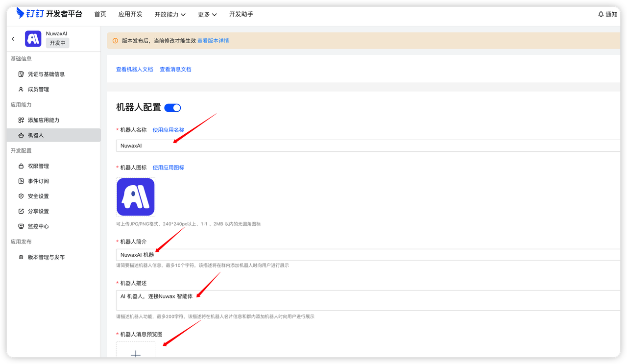
Task: Toggle the 机器人配置 switch
Action: point(173,108)
